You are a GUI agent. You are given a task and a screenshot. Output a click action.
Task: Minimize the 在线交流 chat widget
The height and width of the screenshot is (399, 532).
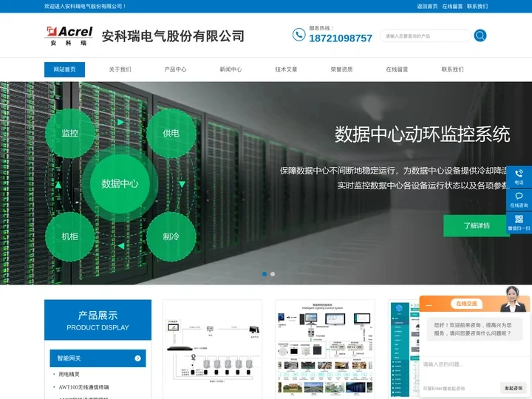point(429,305)
